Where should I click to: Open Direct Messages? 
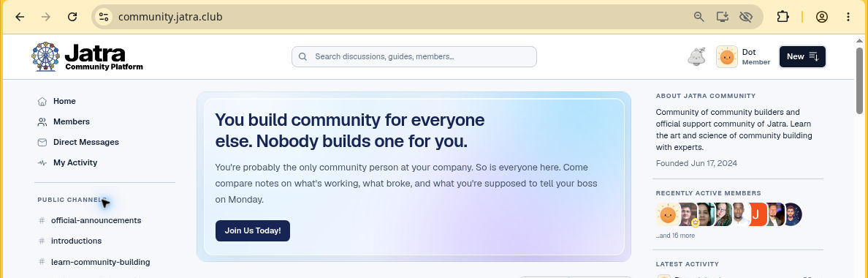[x=85, y=143]
